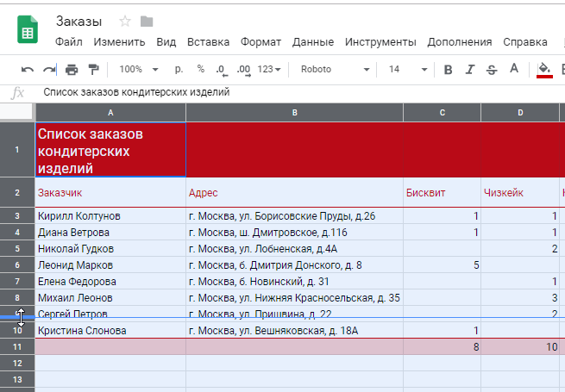The height and width of the screenshot is (392, 565).
Task: Open the Google Sheets home icon
Action: (x=28, y=29)
